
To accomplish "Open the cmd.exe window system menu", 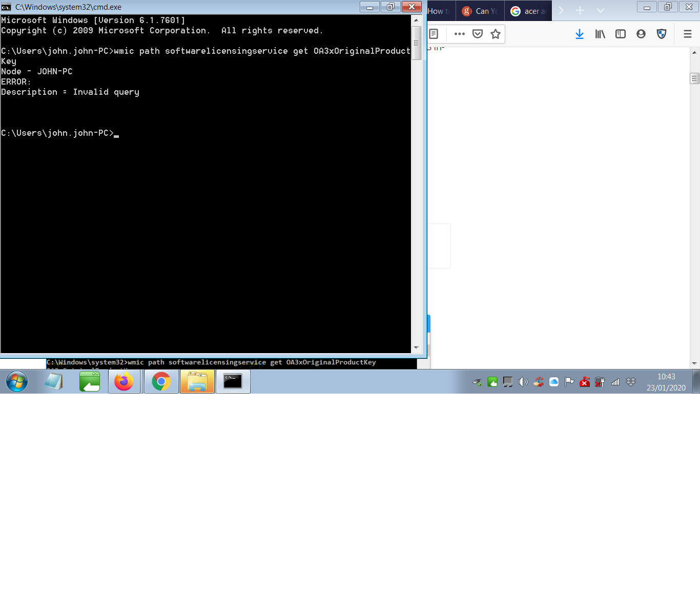I will click(x=6, y=7).
